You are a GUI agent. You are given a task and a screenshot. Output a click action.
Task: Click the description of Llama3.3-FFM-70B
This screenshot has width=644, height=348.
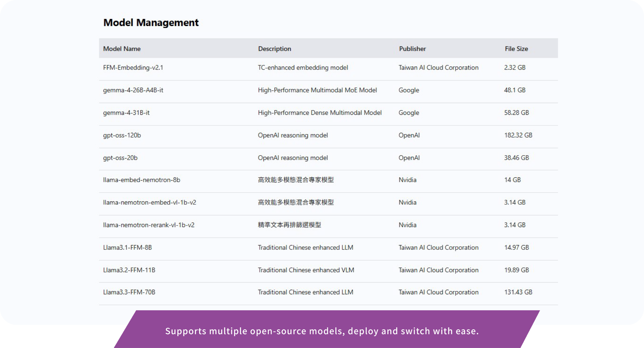point(305,292)
